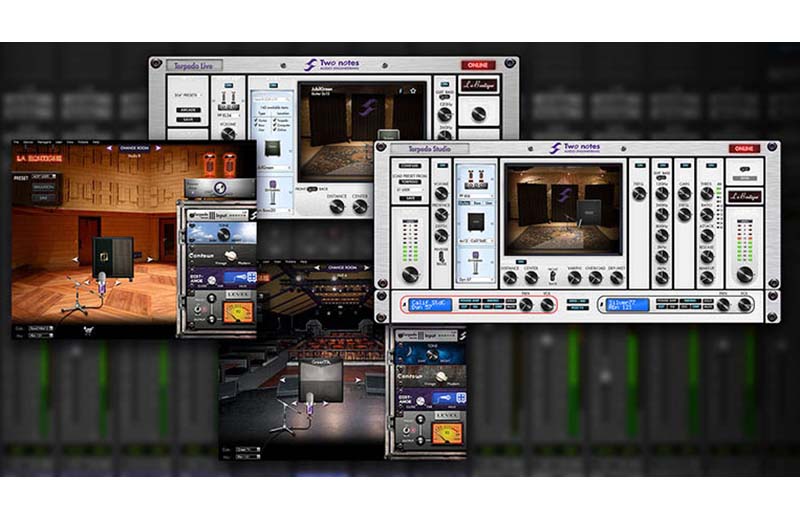800x520 pixels.
Task: Toggle the EQ section ON switch in Torpedo Studio
Action: (x=662, y=166)
